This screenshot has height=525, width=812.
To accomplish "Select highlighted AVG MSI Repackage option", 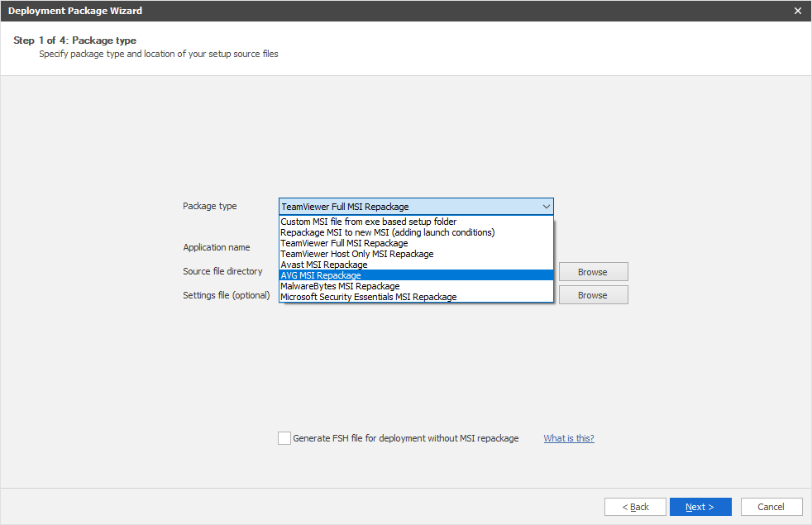I will (416, 275).
